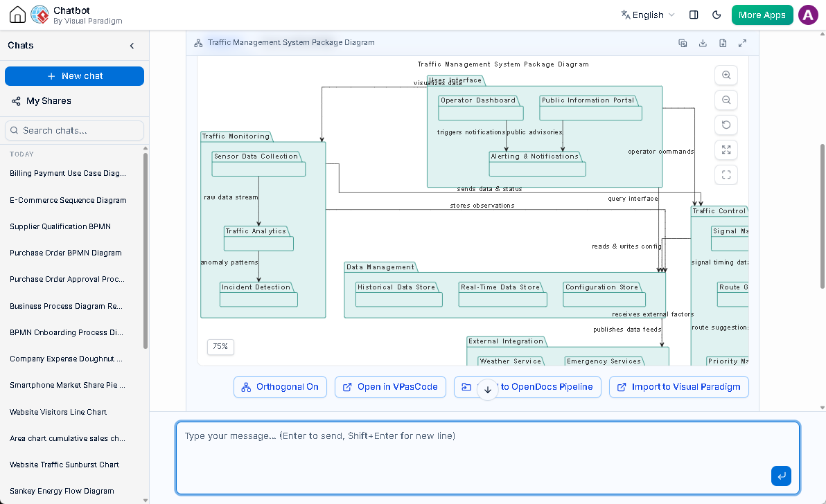
Task: Open E-Commerce Sequence Diagram chat
Action: pos(68,200)
